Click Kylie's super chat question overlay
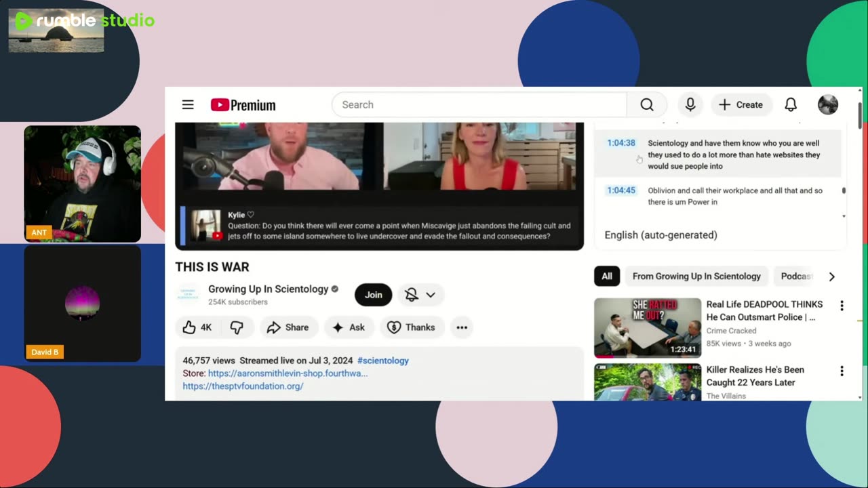 pos(379,226)
